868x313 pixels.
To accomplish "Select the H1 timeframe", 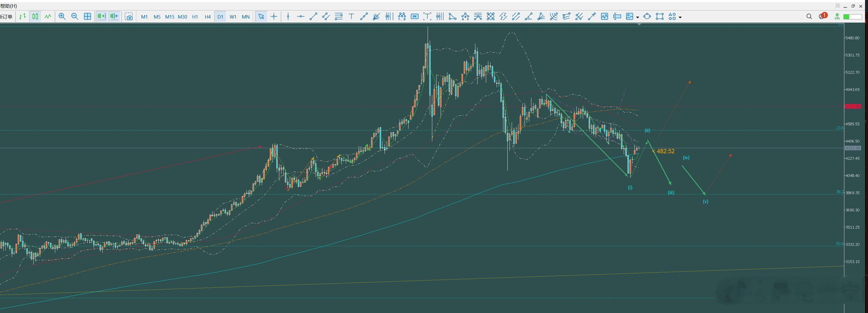I will coord(195,16).
